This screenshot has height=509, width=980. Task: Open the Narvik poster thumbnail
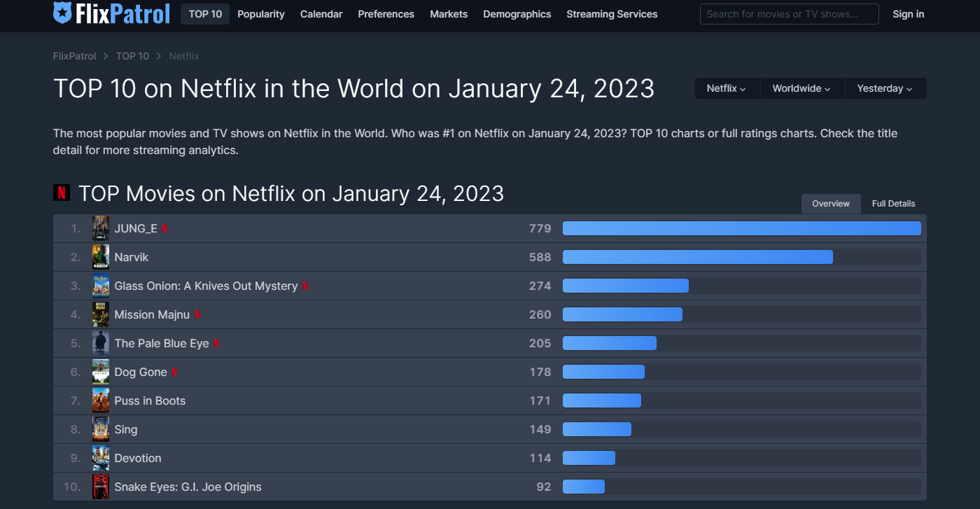[101, 257]
